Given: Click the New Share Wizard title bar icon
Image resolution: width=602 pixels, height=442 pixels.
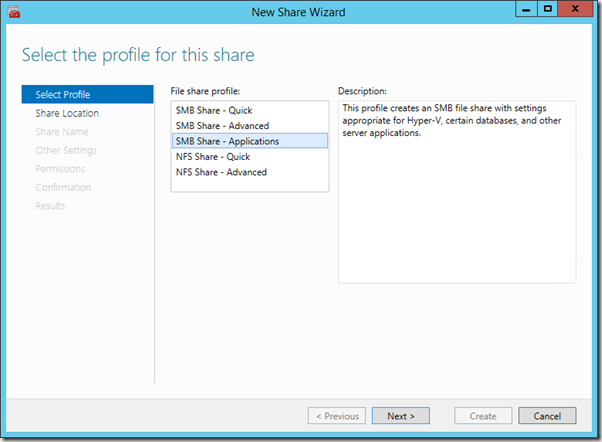Looking at the screenshot, I should point(14,12).
